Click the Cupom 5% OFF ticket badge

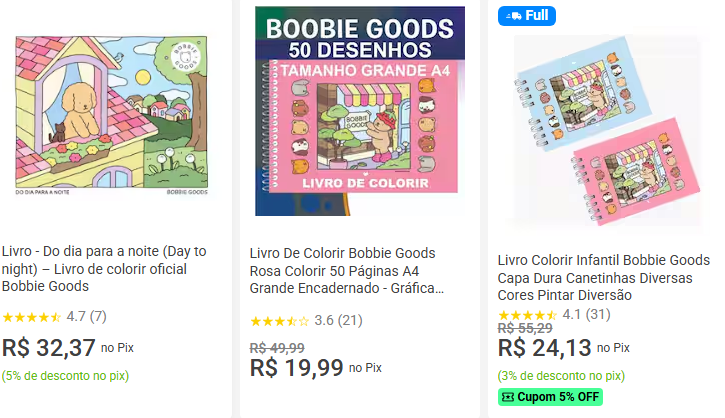pos(550,397)
